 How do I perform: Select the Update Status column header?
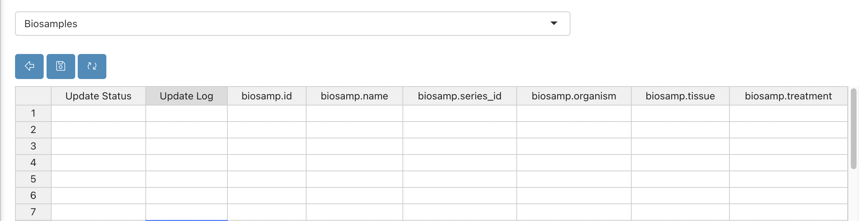point(98,96)
